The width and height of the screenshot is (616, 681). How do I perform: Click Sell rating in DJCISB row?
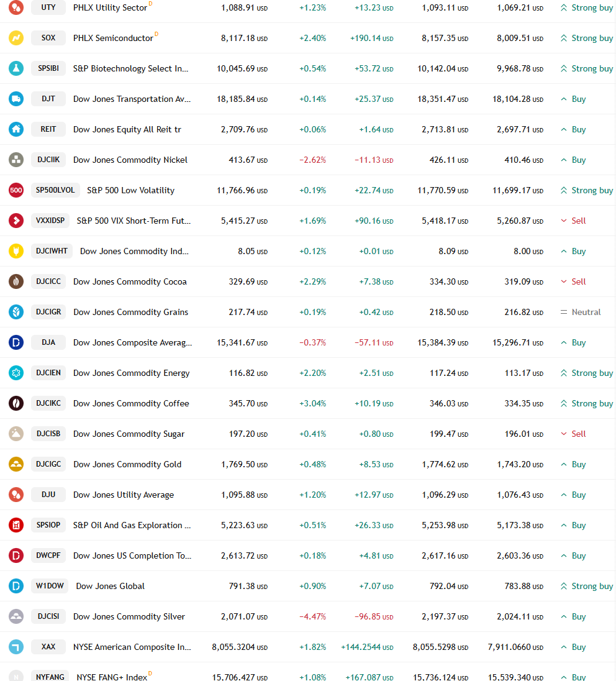573,434
